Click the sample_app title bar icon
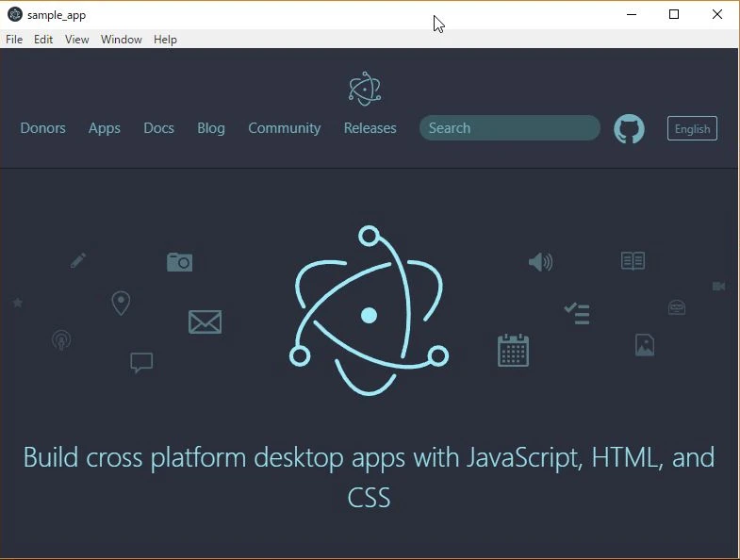The image size is (740, 560). coord(15,15)
